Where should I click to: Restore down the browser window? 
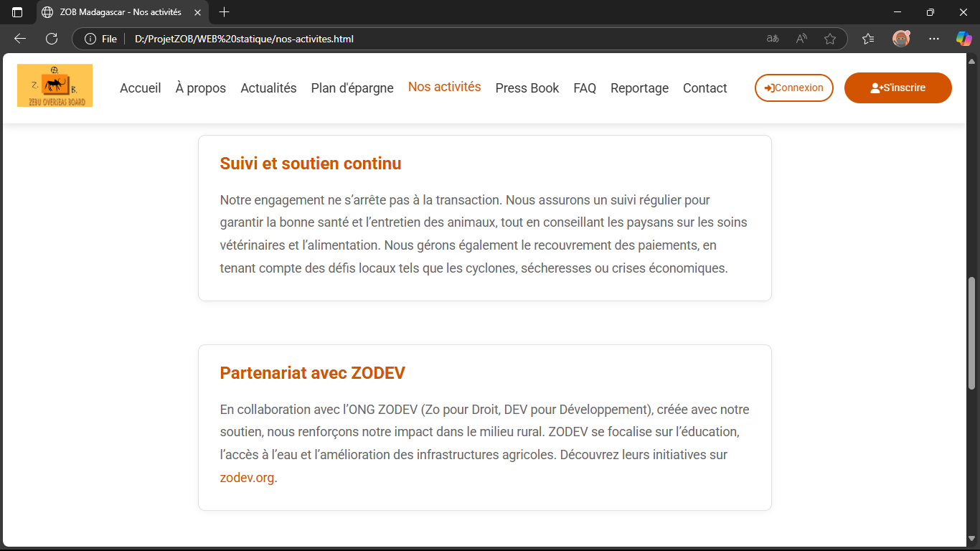[x=930, y=12]
